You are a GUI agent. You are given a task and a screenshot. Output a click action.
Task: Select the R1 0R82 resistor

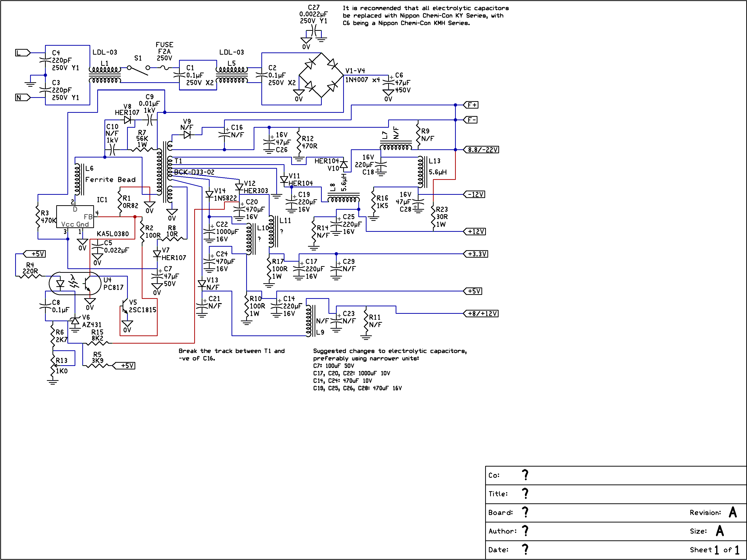[120, 202]
